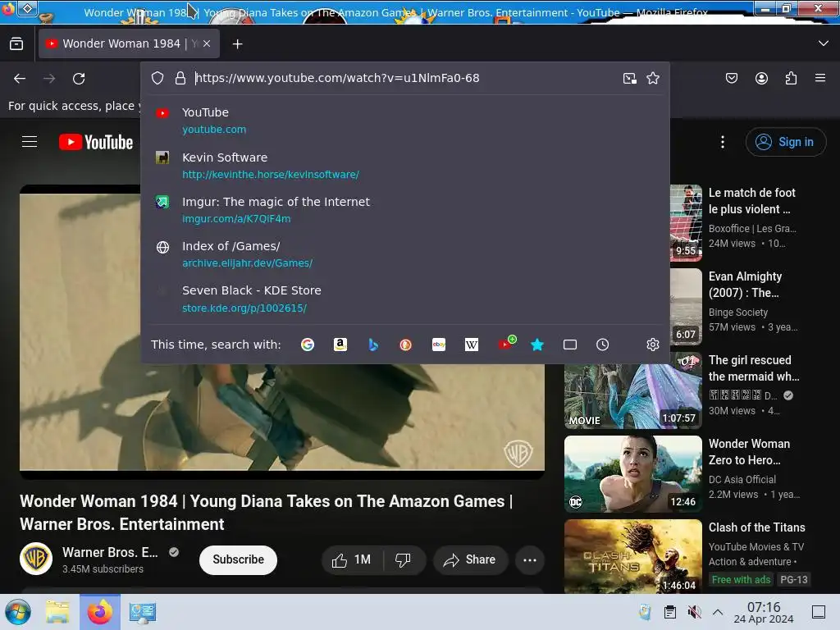Open search settings gear in urlbar
840x630 pixels.
pyautogui.click(x=652, y=345)
